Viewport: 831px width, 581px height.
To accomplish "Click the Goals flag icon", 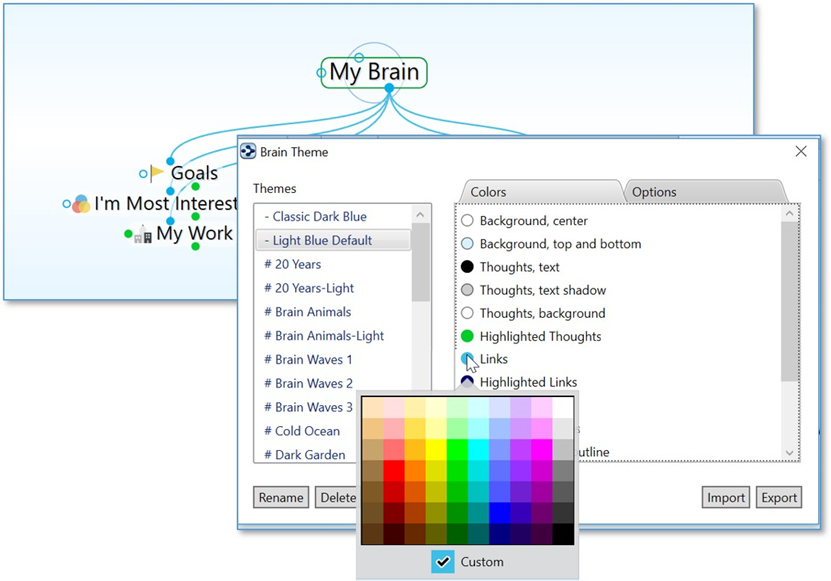I will pyautogui.click(x=157, y=173).
